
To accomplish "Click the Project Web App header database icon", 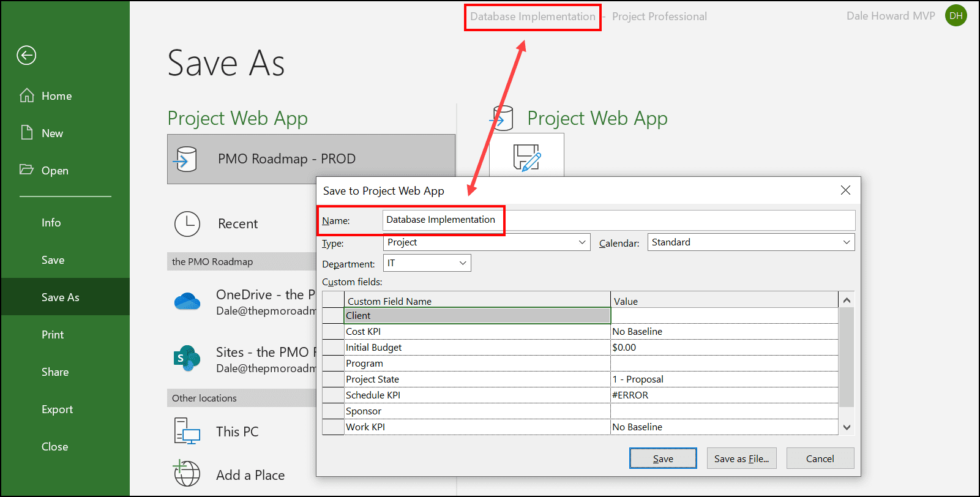I will point(501,118).
